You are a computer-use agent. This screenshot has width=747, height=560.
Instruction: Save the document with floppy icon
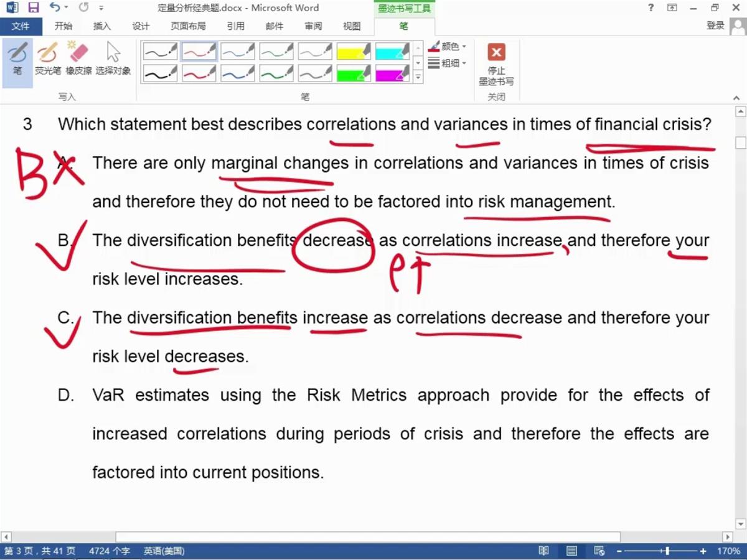34,8
